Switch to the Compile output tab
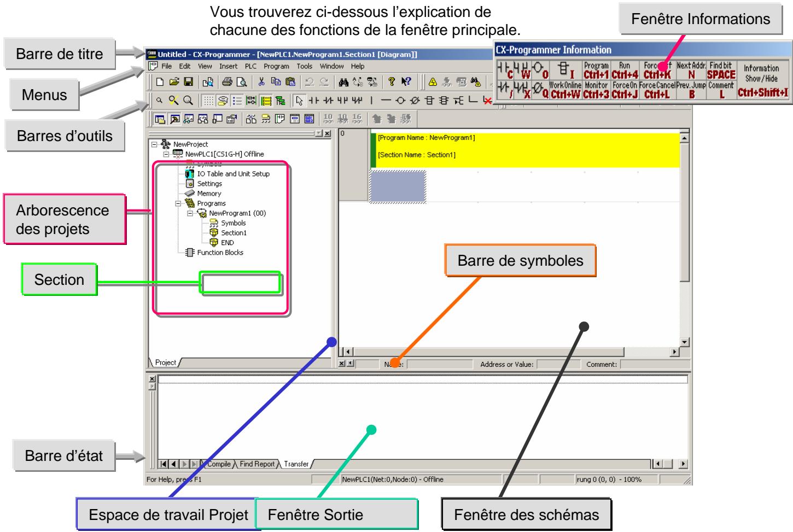Image resolution: width=793 pixels, height=532 pixels. point(219,464)
